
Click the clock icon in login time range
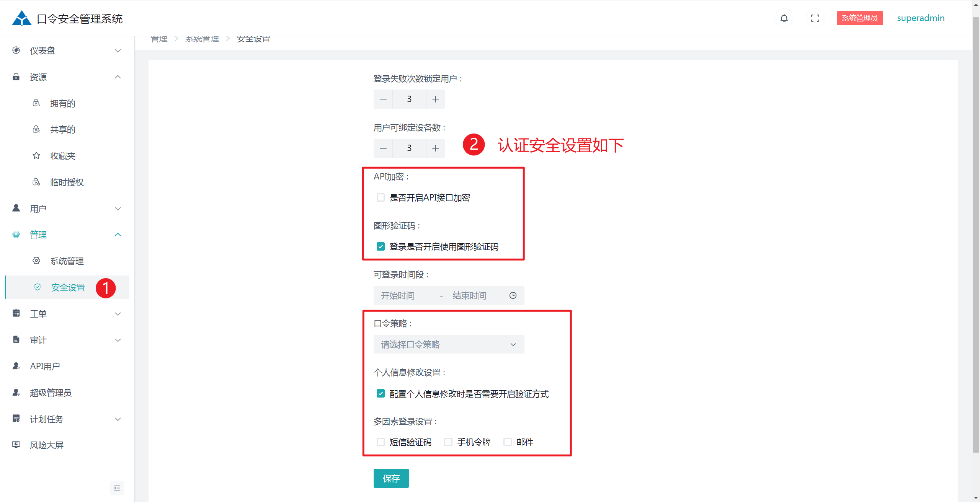513,295
